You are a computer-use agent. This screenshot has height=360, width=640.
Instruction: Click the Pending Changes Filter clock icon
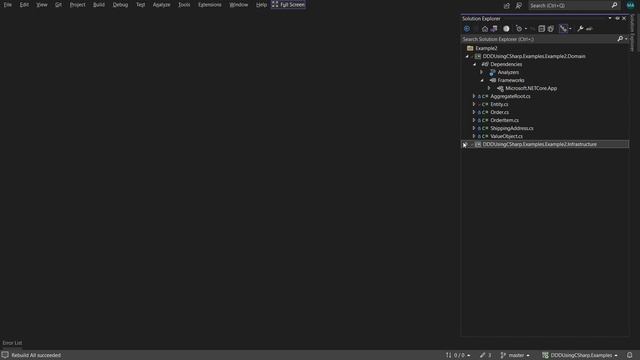point(518,29)
